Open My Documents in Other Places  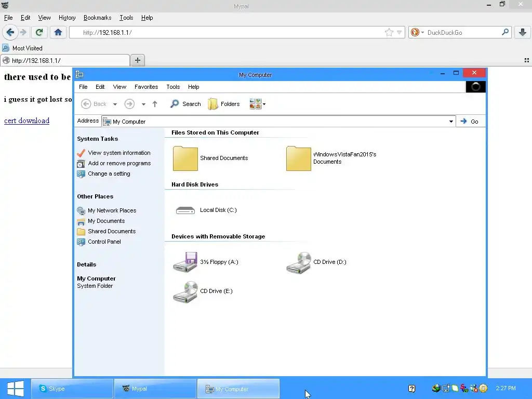[101, 221]
